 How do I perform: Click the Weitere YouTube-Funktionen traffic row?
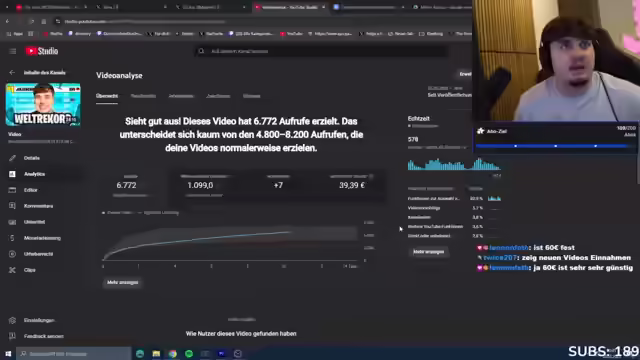tap(454, 226)
